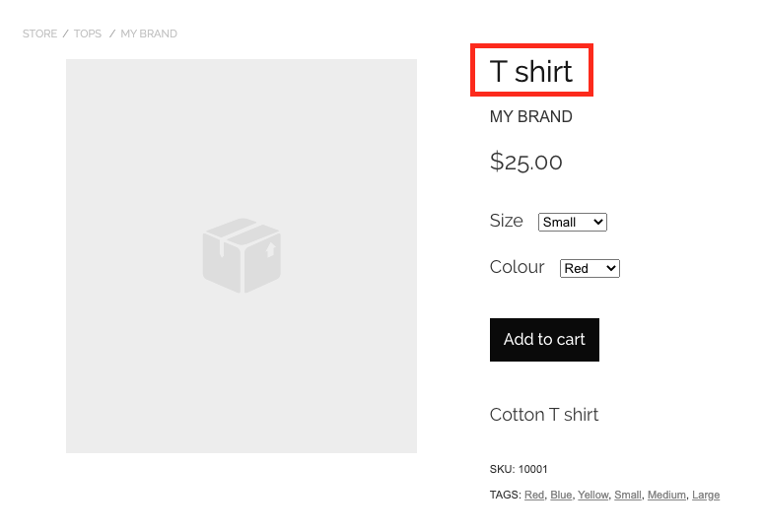Open MY BRAND breadcrumb link
764x532 pixels.
tap(149, 33)
